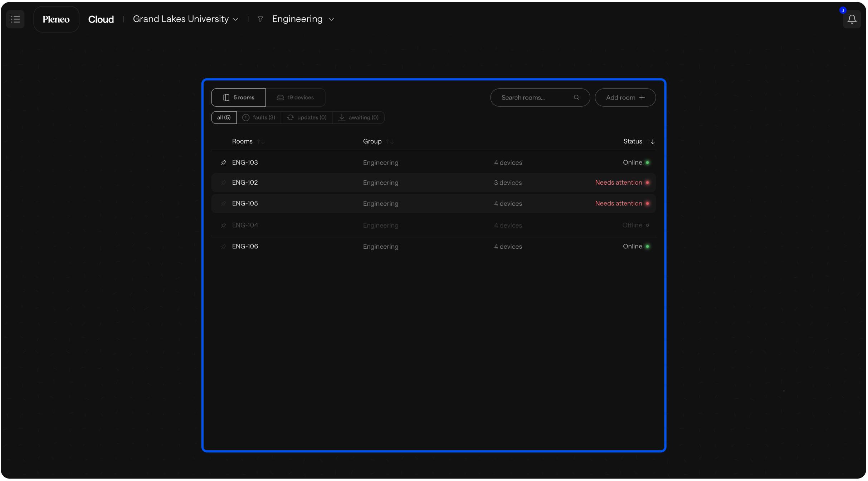Open the hamburger sidebar menu icon

tap(15, 19)
